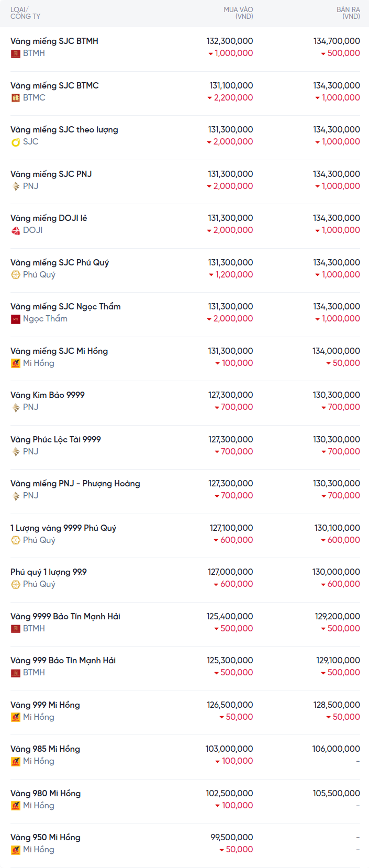Click the Mi Hồng logo under Vàng miếng SJC Mi Hồng
This screenshot has height=868, width=369.
tap(16, 363)
